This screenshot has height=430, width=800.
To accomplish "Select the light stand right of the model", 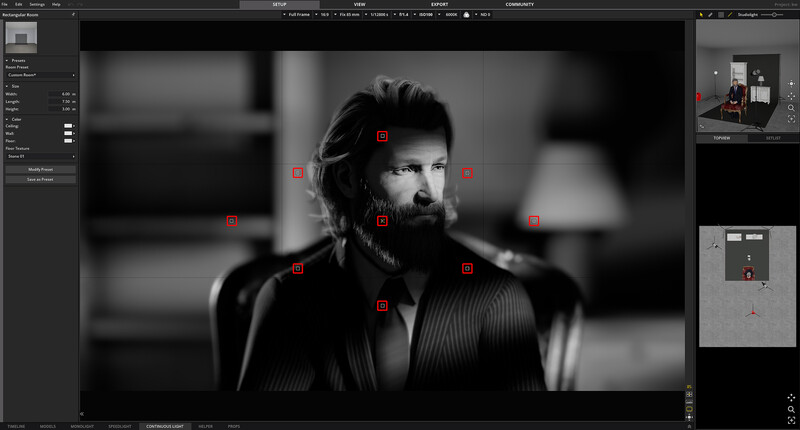I will 764,287.
